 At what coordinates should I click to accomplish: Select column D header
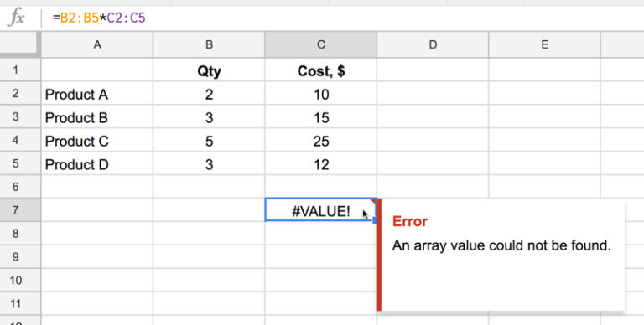pyautogui.click(x=433, y=44)
